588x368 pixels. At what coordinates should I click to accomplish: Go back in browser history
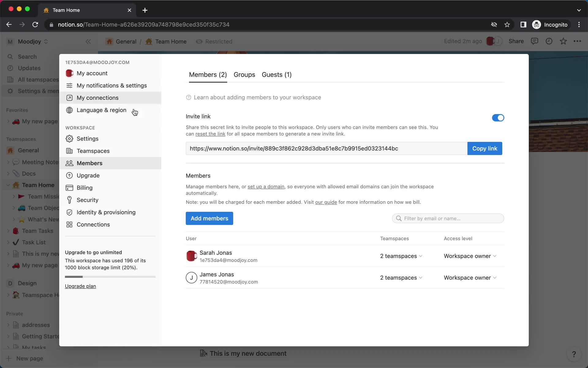tap(9, 25)
